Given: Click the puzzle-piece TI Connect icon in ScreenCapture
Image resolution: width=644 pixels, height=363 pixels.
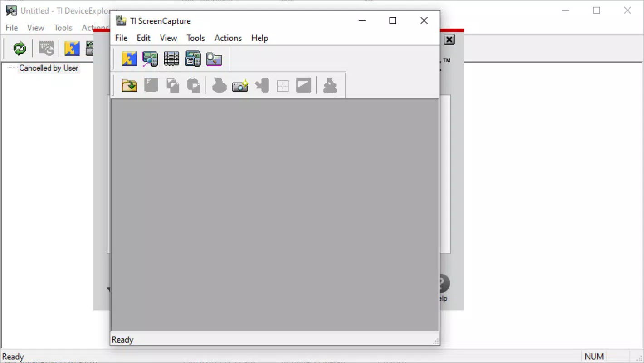Looking at the screenshot, I should 129,59.
